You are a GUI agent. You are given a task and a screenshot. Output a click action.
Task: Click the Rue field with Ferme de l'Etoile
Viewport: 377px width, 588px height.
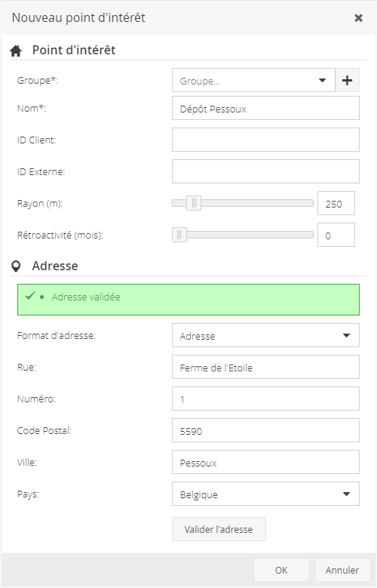265,367
